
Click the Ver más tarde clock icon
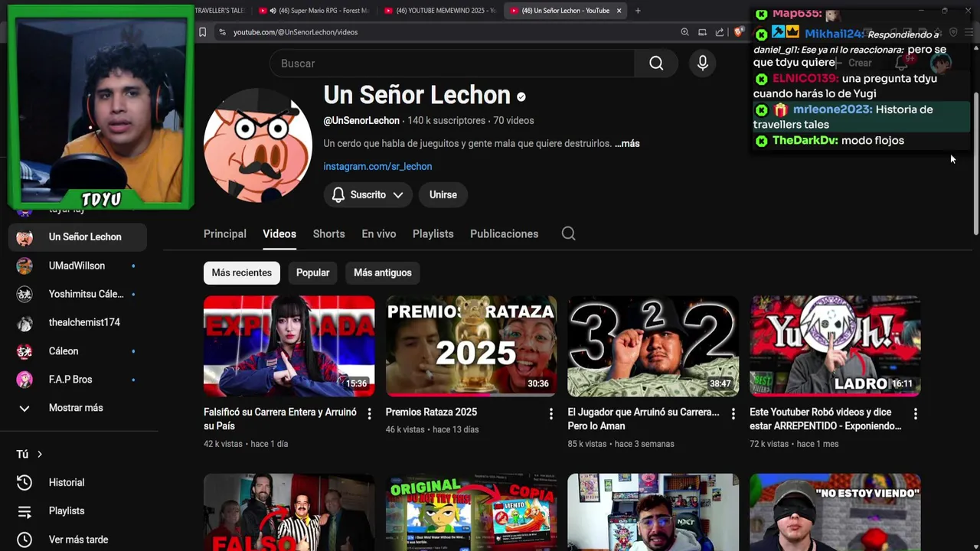click(24, 540)
